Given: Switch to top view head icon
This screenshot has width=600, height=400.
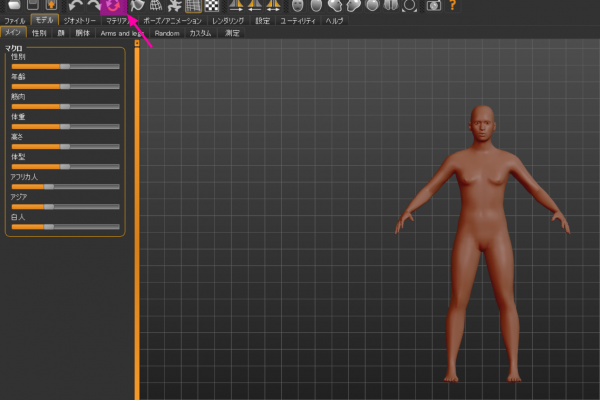Looking at the screenshot, I should (x=372, y=5).
